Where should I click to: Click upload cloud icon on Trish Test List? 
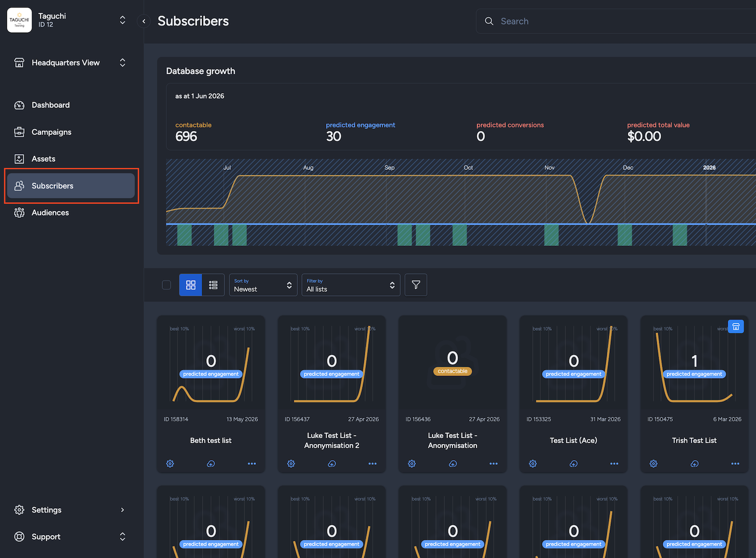coord(695,464)
